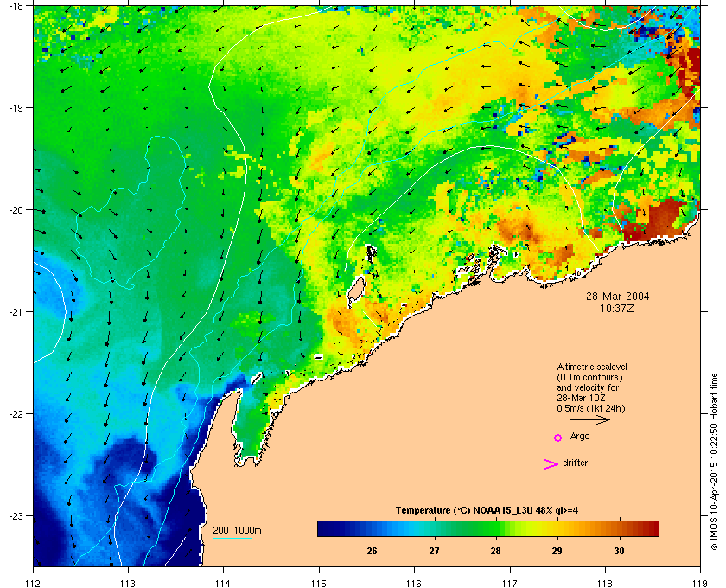This screenshot has width=726, height=588.
Task: Click the latitude axis label -23
Action: pos(16,515)
